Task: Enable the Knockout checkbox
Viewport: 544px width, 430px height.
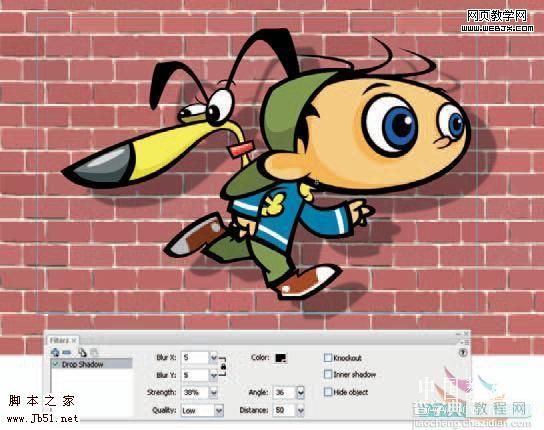Action: 328,357
